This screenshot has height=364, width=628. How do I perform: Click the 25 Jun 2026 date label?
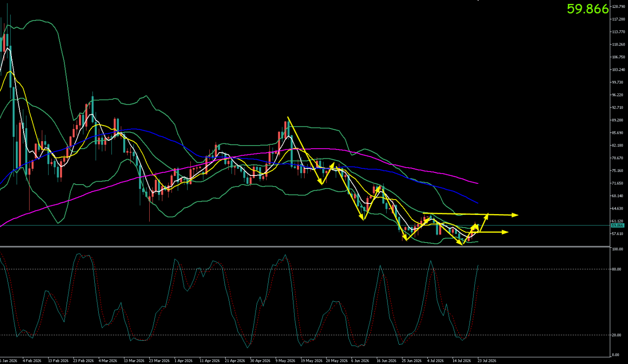click(x=412, y=361)
